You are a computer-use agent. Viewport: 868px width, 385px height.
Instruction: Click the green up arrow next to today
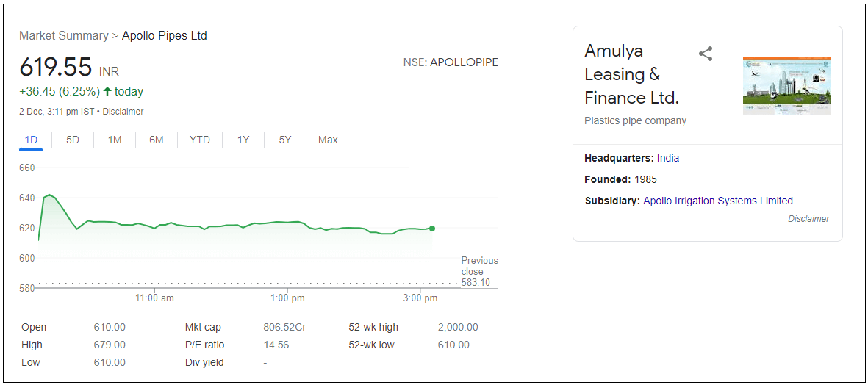click(x=107, y=91)
